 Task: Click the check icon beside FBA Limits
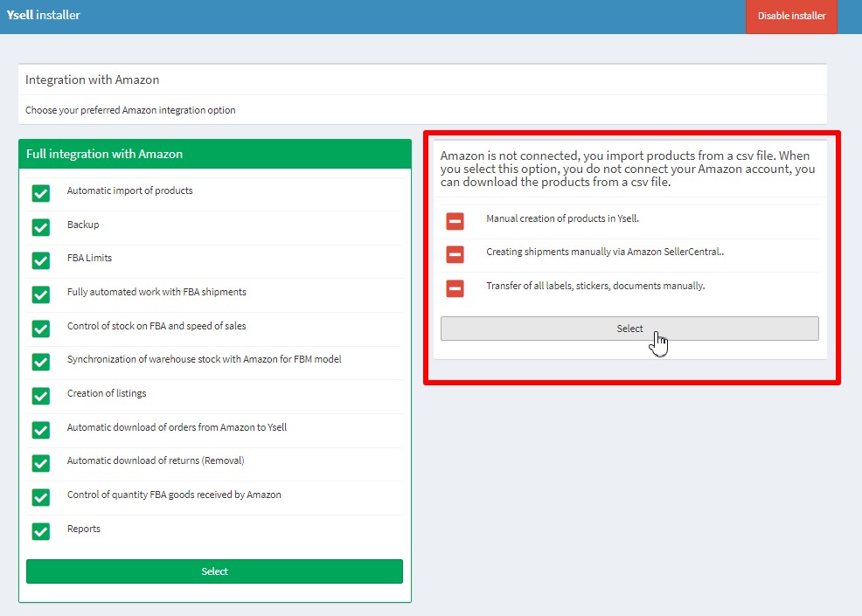coord(41,260)
